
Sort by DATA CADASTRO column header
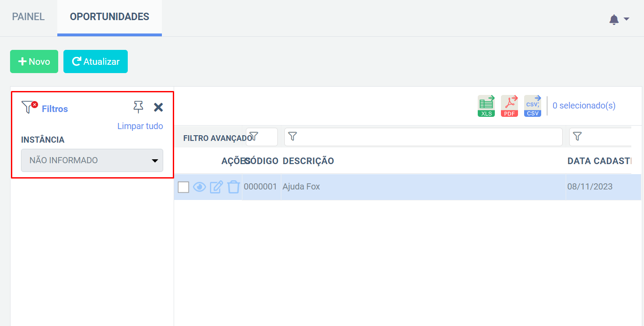(x=599, y=161)
